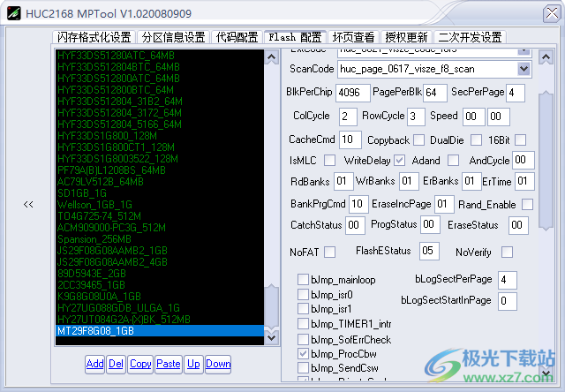Select the Flash 配置 tab

tap(295, 37)
